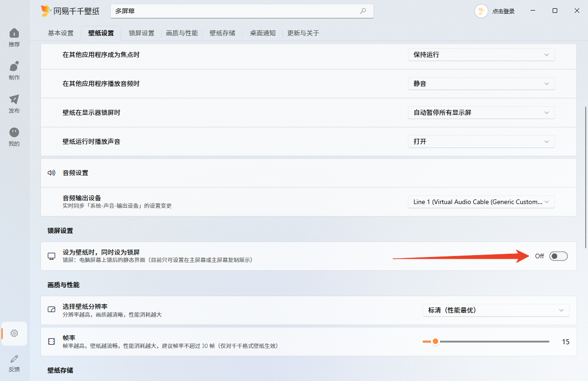Open the 标清（性能最优） resolution dropdown
The width and height of the screenshot is (588, 381).
pyautogui.click(x=496, y=310)
